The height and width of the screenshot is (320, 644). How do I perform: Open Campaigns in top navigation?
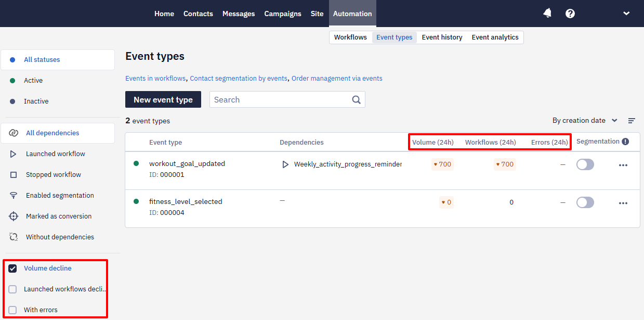(283, 14)
